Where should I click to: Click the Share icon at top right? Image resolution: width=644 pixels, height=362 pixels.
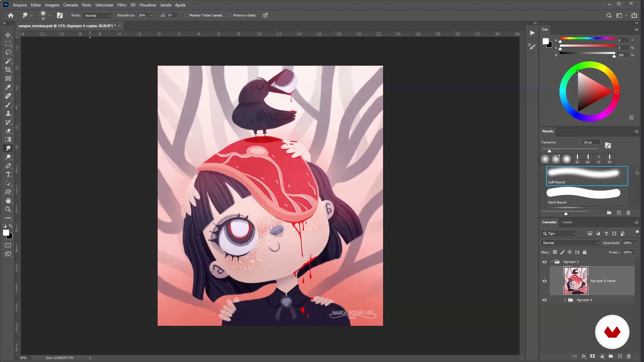pos(634,15)
